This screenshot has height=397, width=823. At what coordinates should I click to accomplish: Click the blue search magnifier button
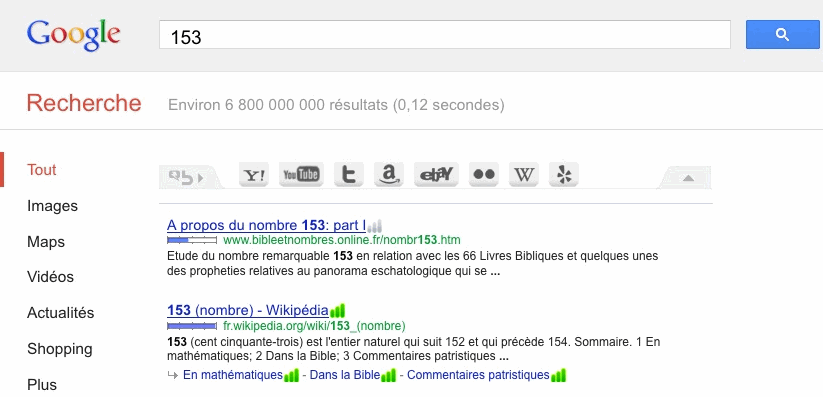[x=783, y=35]
